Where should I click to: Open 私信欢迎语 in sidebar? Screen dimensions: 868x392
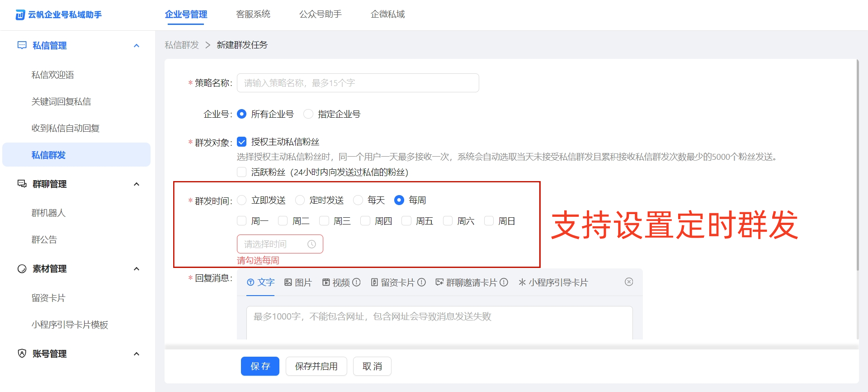[x=52, y=75]
